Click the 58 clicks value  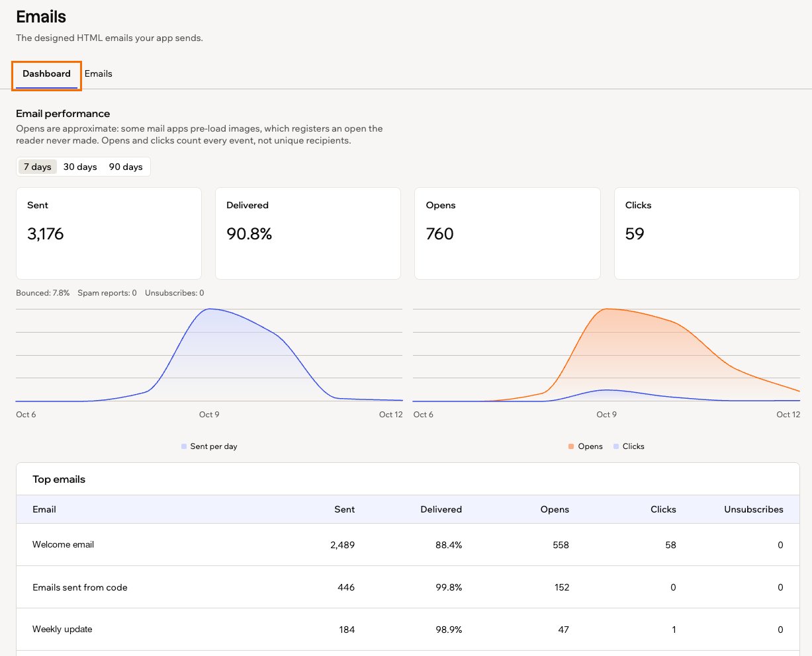tap(670, 545)
